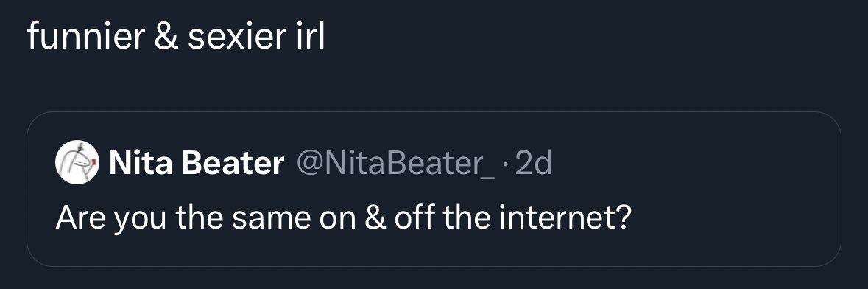Open Nita Beater's profile avatar
Viewport: 868px width, 289px height.
pyautogui.click(x=77, y=162)
